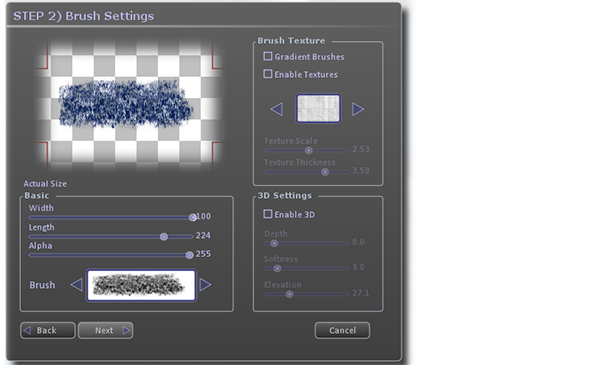Tick the Enable Textures checkbox
600x365 pixels.
click(x=268, y=73)
